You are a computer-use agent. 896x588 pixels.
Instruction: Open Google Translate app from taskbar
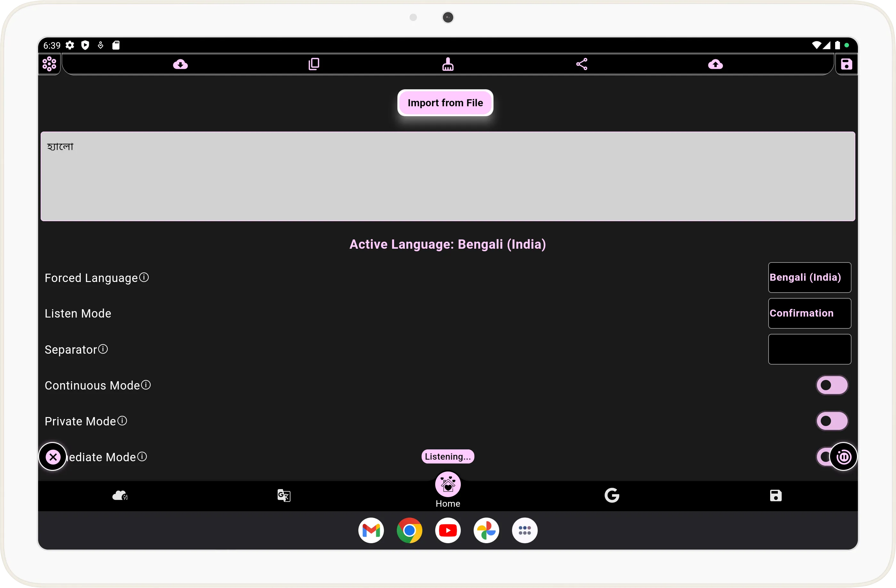[284, 495]
